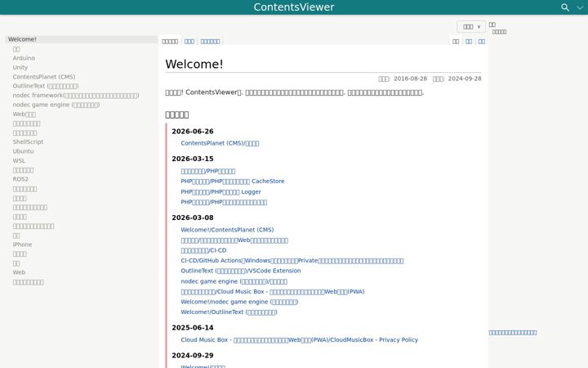The width and height of the screenshot is (588, 368).
Task: Open the CloudMusicBox - Privacy Policy link
Action: 299,340
